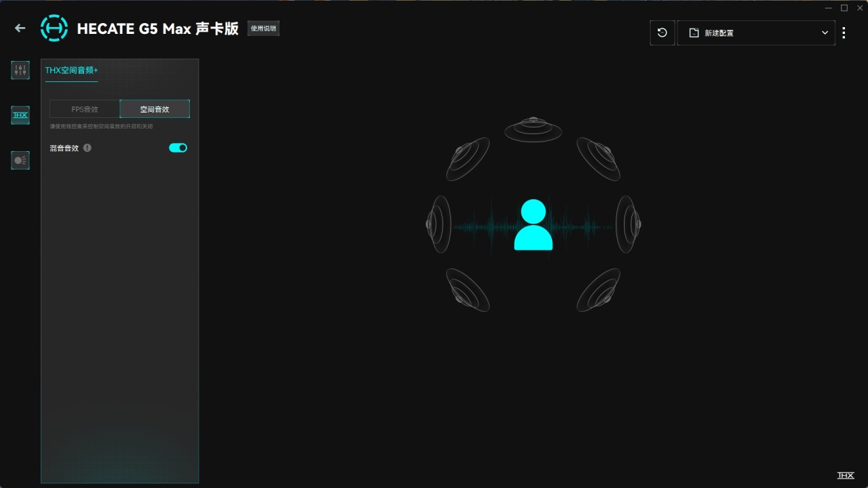Open the THX sidebar page
The width and height of the screenshot is (868, 488).
pyautogui.click(x=20, y=115)
